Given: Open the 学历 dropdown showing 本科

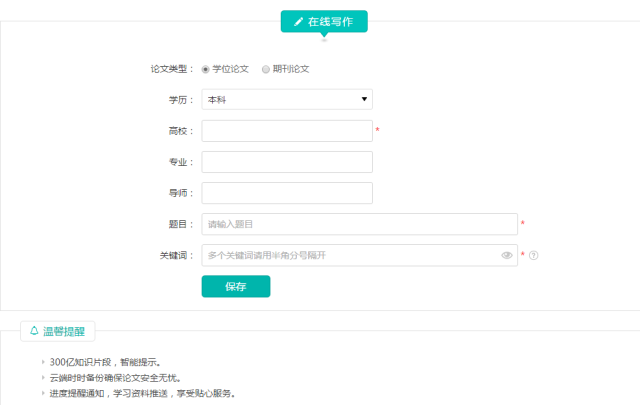Looking at the screenshot, I should 287,99.
